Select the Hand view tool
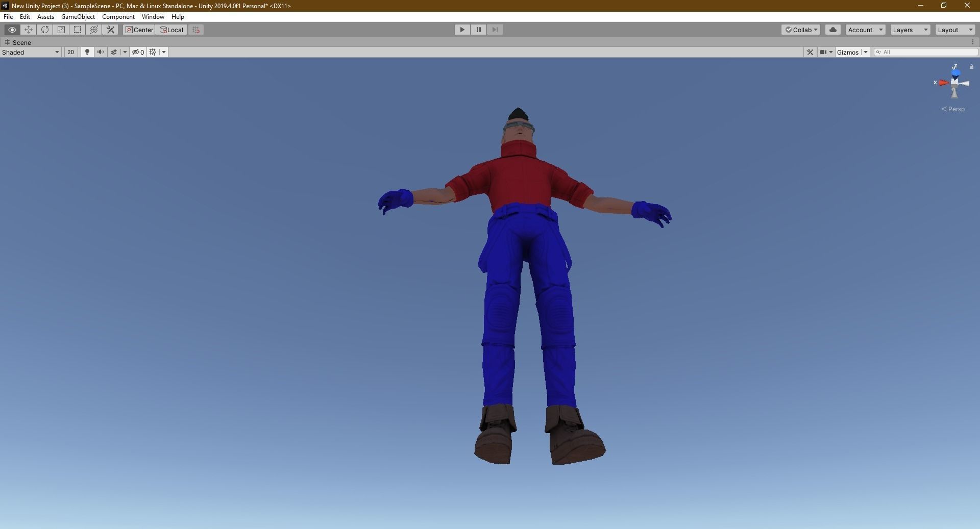 point(12,30)
